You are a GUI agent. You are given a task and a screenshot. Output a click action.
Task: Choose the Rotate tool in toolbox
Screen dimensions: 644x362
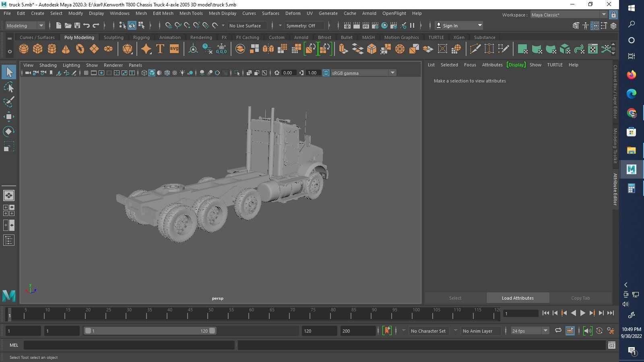pos(9,132)
